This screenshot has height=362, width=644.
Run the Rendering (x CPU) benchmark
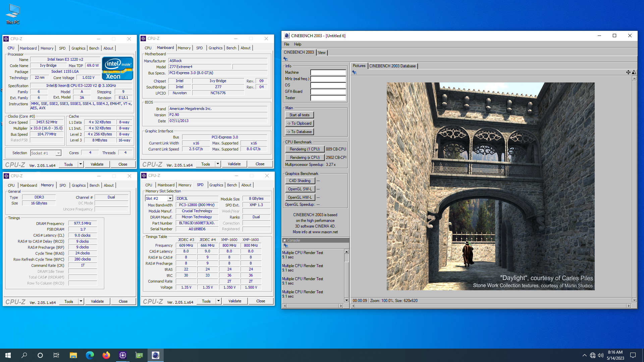[x=305, y=158]
